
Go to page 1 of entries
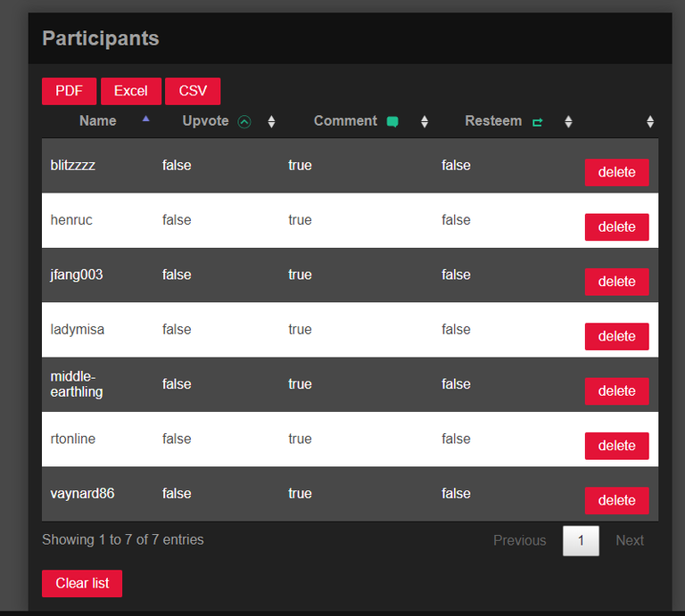coord(581,540)
